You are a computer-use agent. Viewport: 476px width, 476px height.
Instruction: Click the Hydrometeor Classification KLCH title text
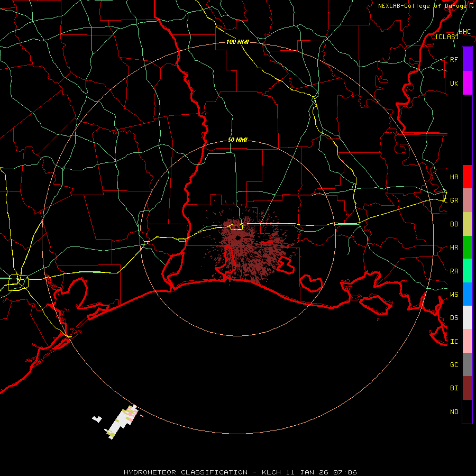coord(240,472)
